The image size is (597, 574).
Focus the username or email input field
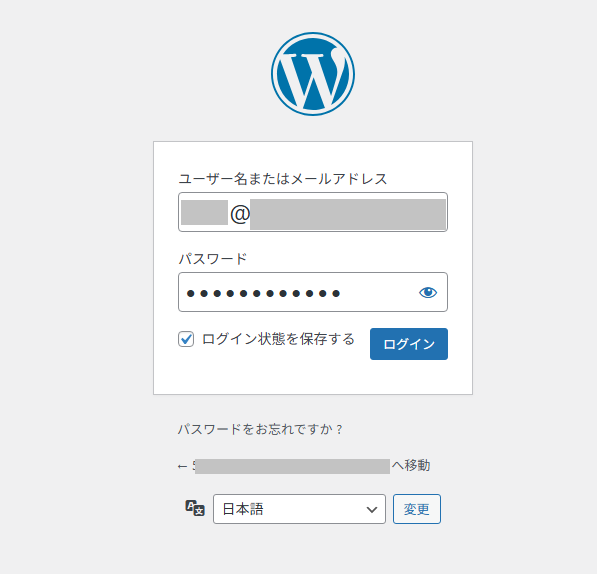[x=313, y=212]
